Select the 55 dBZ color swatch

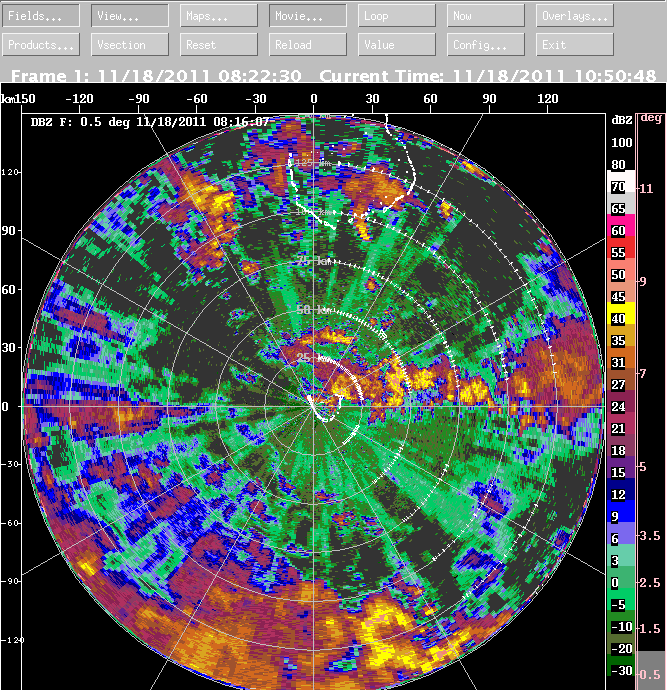click(x=621, y=247)
